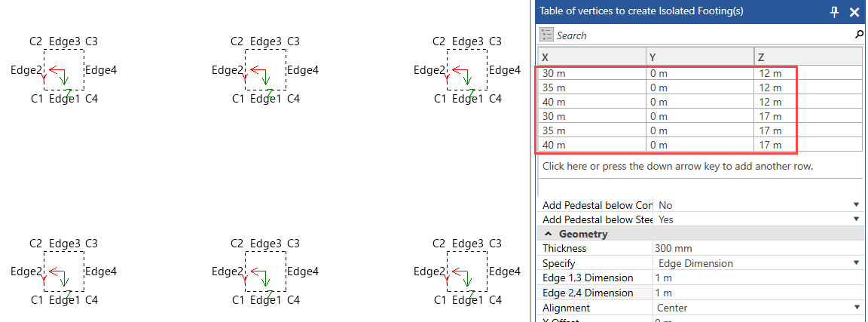Collapse the Geometry section
The height and width of the screenshot is (322, 868).
pyautogui.click(x=548, y=234)
